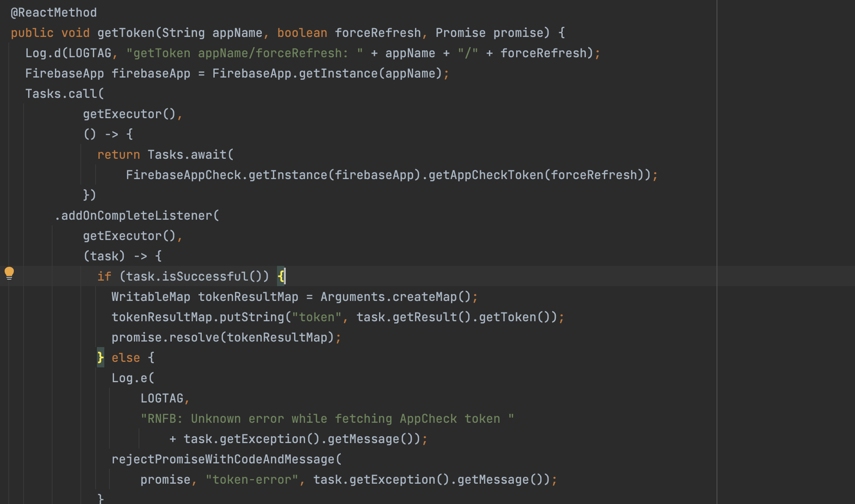Click '(task) -> {' lambda line
This screenshot has height=504, width=855.
[122, 256]
